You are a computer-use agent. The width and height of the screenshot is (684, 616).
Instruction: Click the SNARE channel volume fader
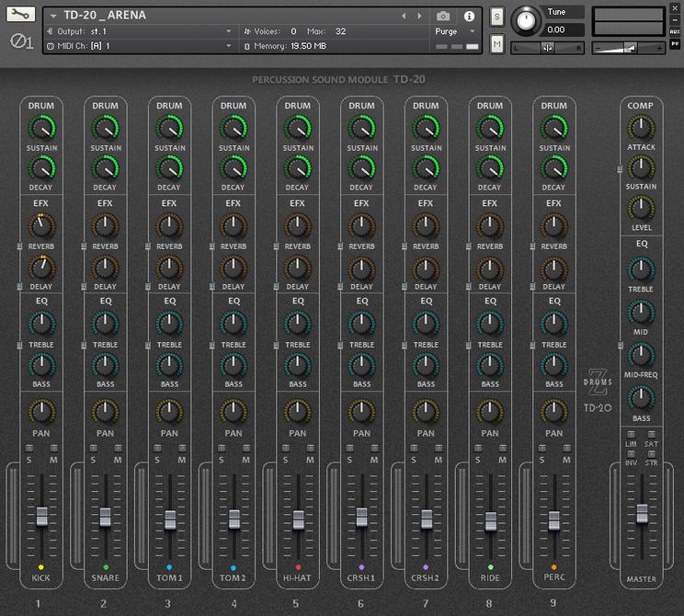point(106,518)
